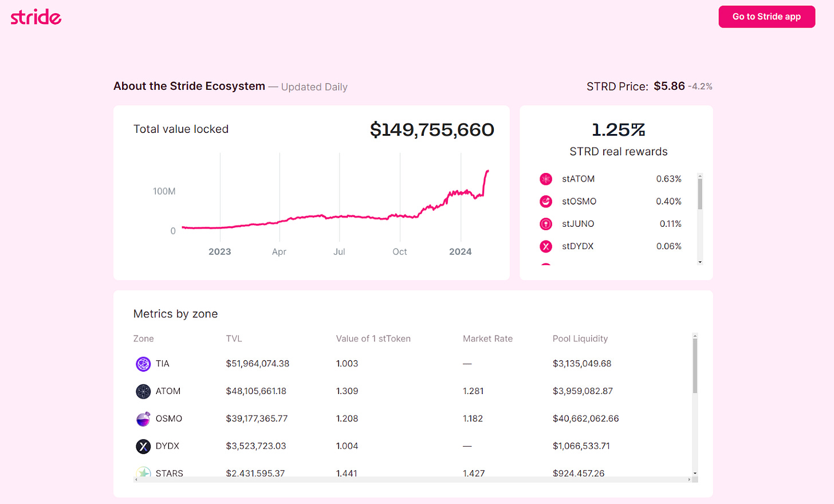The image size is (834, 504).
Task: Click metrics table horizontal scroll right arrow
Action: (689, 479)
